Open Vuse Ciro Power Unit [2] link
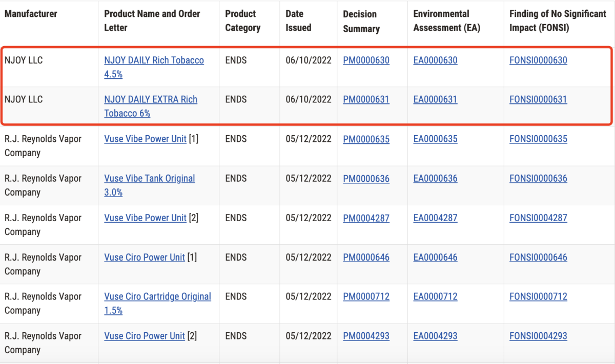Image resolution: width=615 pixels, height=364 pixels. 144,336
